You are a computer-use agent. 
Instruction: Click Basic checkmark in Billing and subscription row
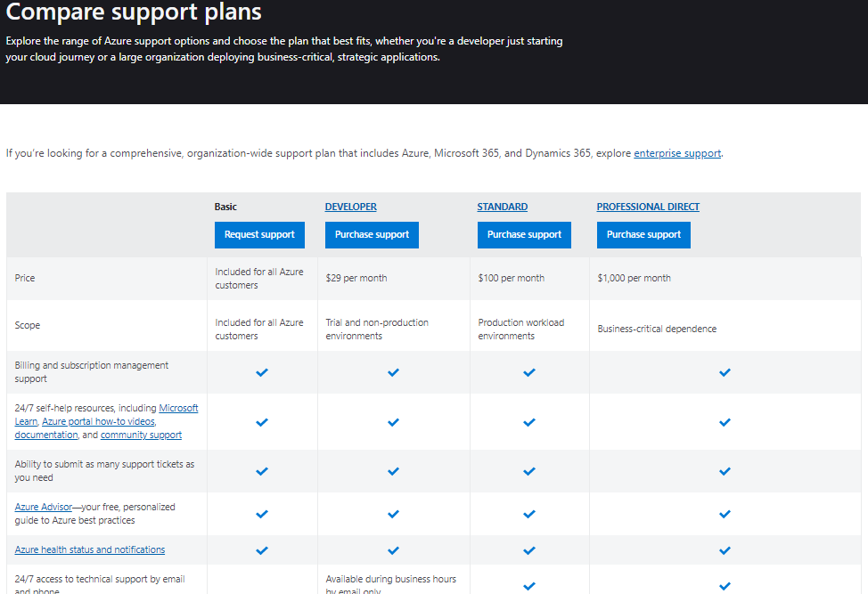(262, 373)
